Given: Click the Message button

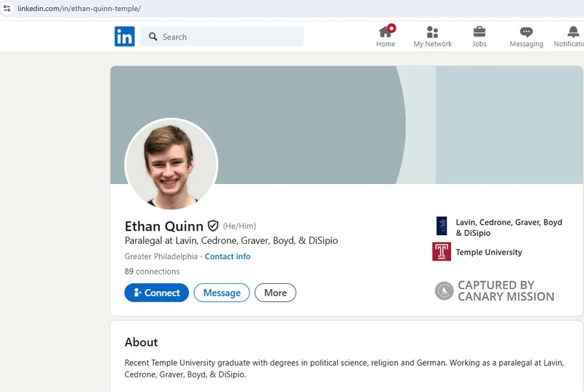Looking at the screenshot, I should click(x=222, y=293).
